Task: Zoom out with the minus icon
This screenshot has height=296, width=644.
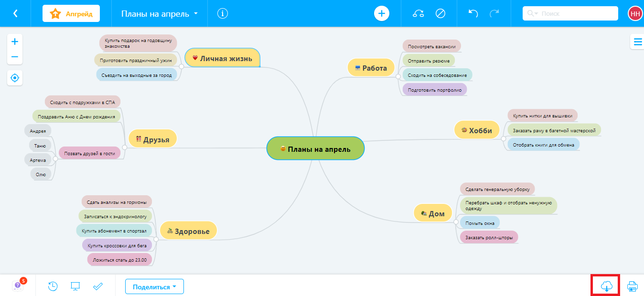Action: (15, 57)
